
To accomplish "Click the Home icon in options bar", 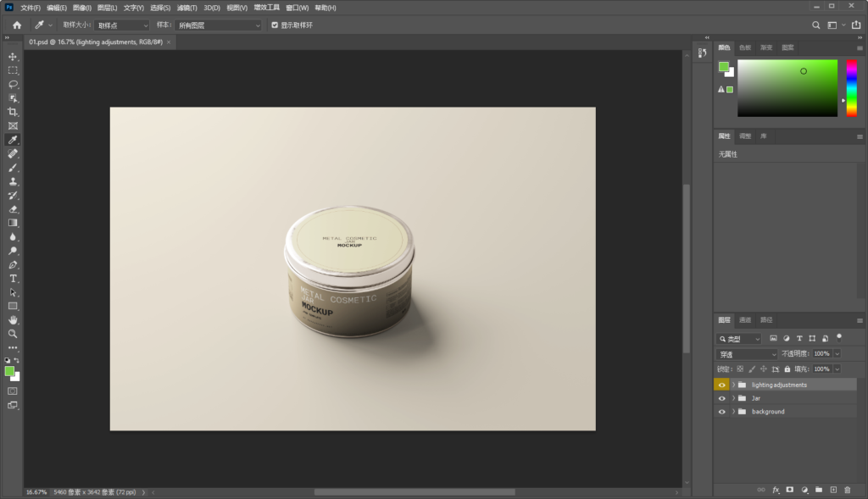I will click(17, 25).
